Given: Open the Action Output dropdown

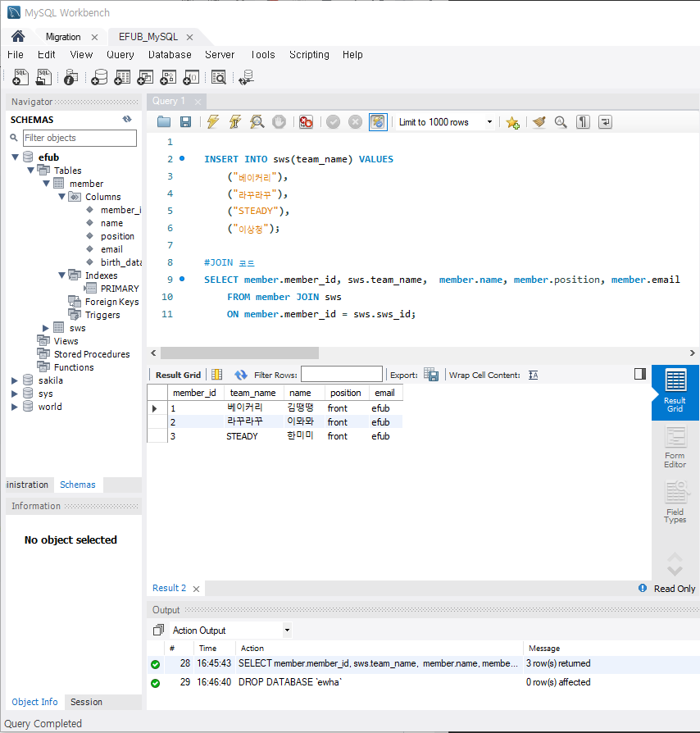Looking at the screenshot, I should (x=287, y=631).
